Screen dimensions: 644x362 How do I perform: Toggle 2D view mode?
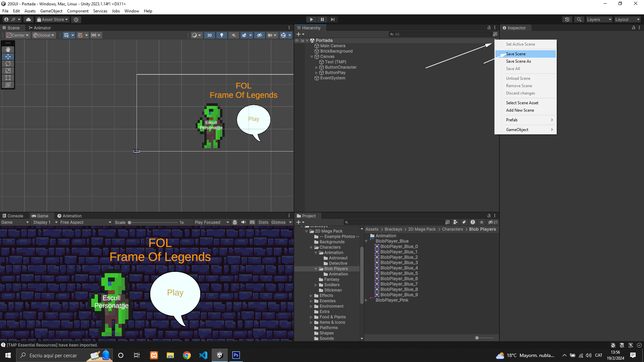210,35
